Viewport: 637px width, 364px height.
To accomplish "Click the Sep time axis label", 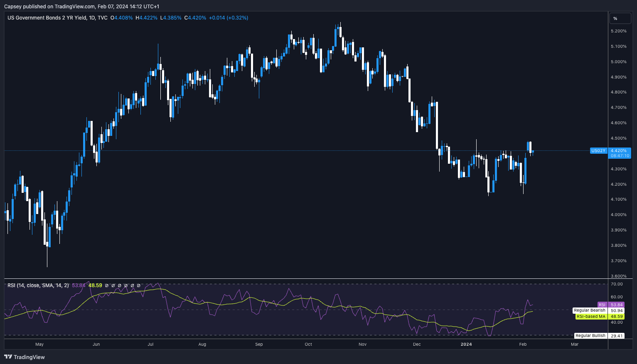I will coord(259,344).
